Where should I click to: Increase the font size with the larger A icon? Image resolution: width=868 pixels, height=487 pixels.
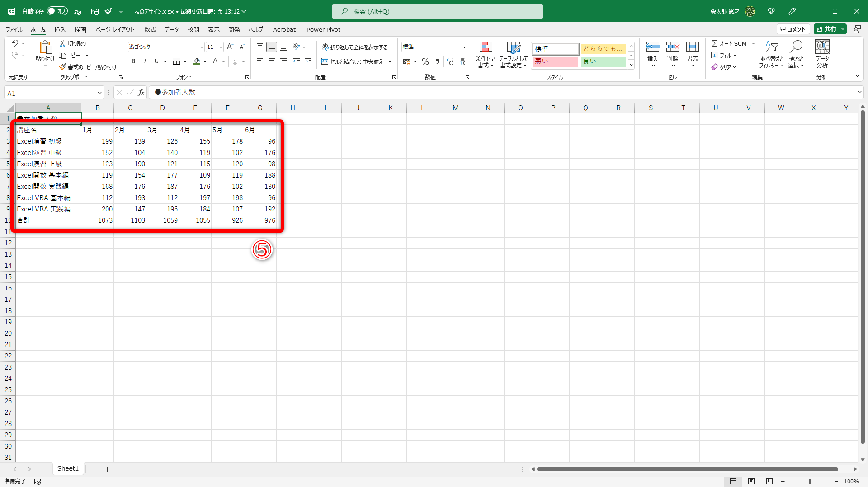pos(230,47)
